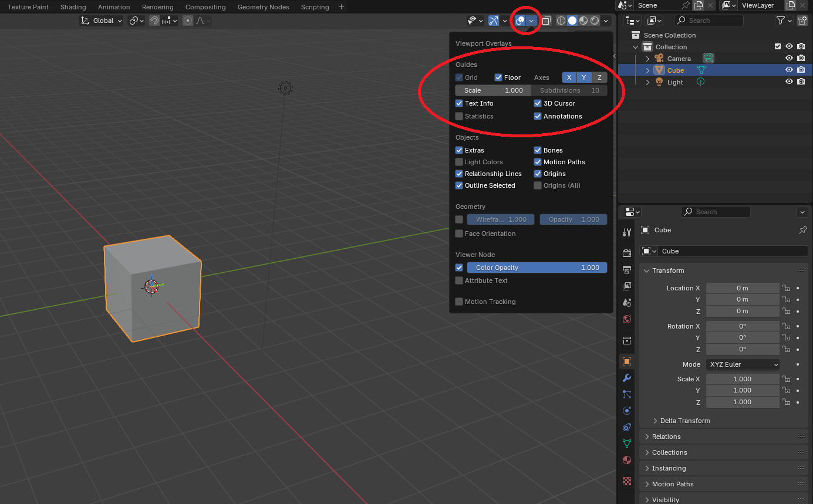
Task: Toggle the lock for Location X
Action: coord(786,288)
